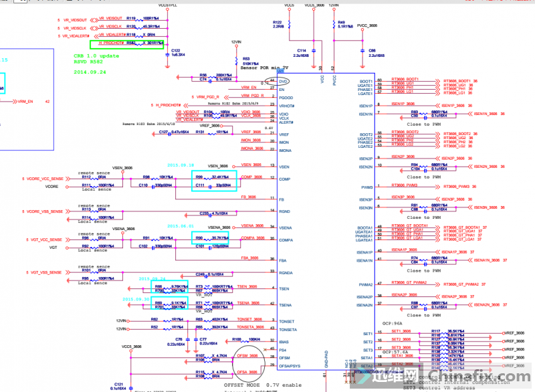
Task: Click the OFSM pin label at pin 28
Action: click(x=284, y=358)
